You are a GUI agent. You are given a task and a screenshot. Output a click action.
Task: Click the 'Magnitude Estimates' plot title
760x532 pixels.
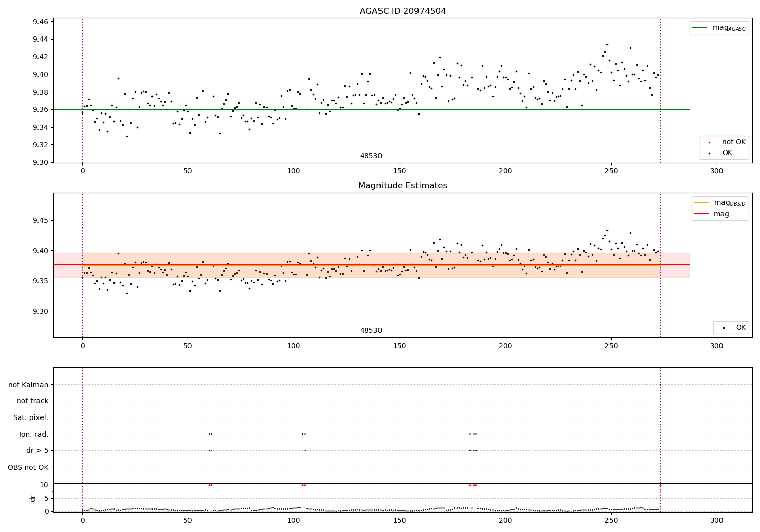(x=403, y=186)
